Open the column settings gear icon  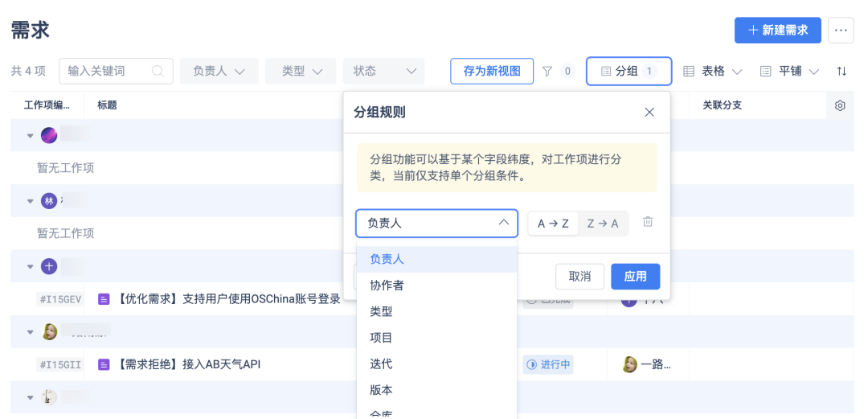pyautogui.click(x=840, y=105)
